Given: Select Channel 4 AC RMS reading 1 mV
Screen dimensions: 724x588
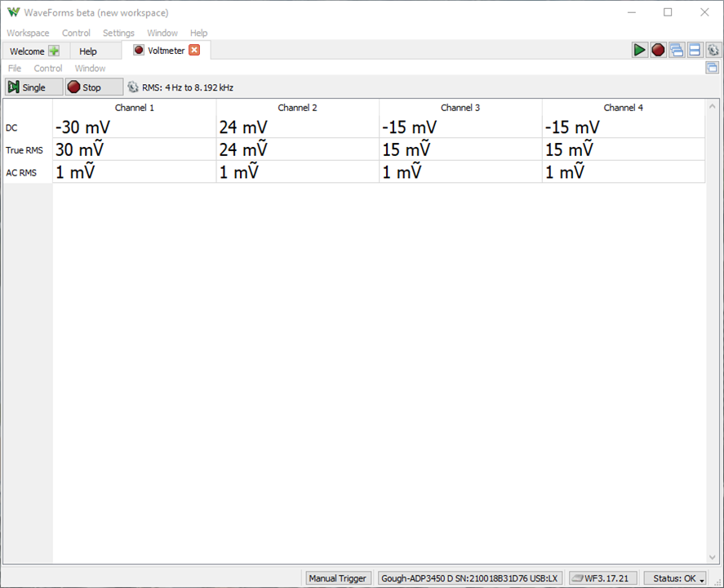Looking at the screenshot, I should (624, 171).
